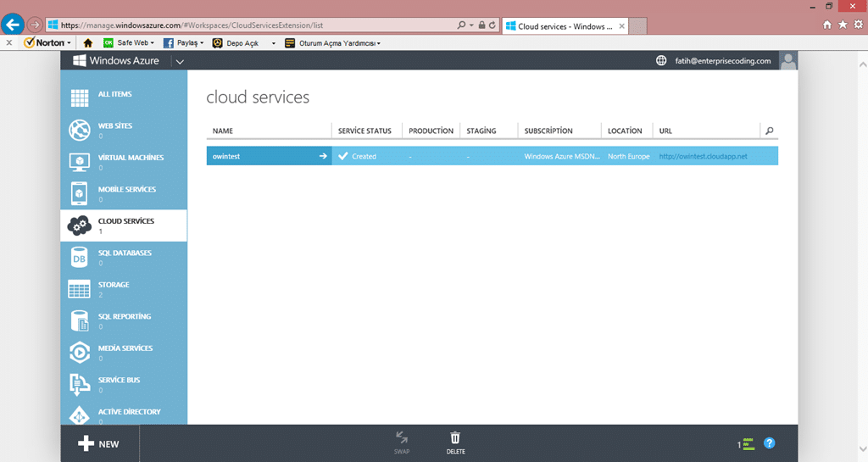Click the New button

pyautogui.click(x=99, y=443)
